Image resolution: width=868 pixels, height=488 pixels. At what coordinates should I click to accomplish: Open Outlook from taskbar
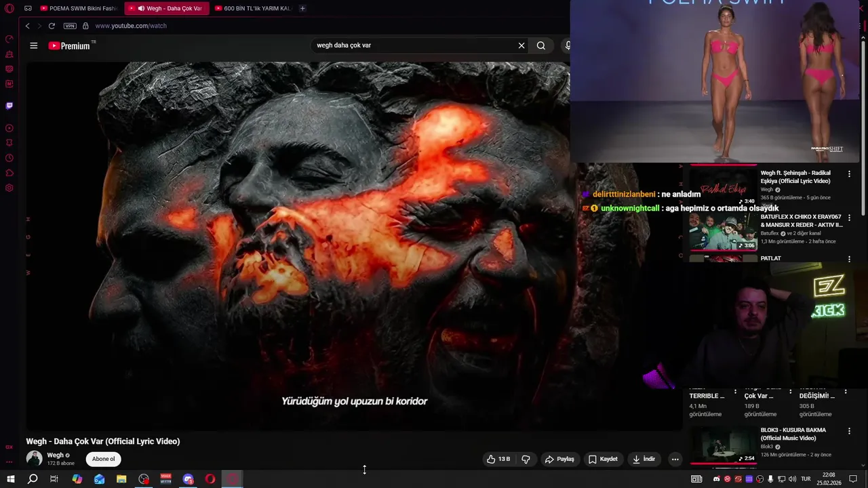point(100,479)
